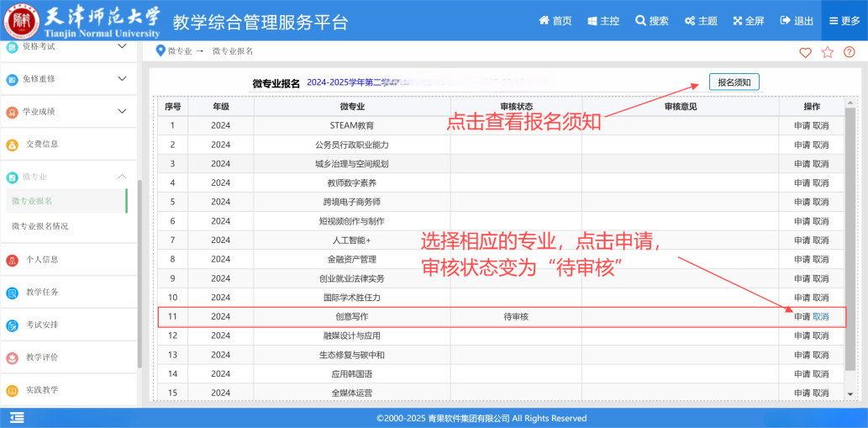Image resolution: width=868 pixels, height=428 pixels.
Task: Expand the 学业成绩 menu section
Action: point(122,111)
